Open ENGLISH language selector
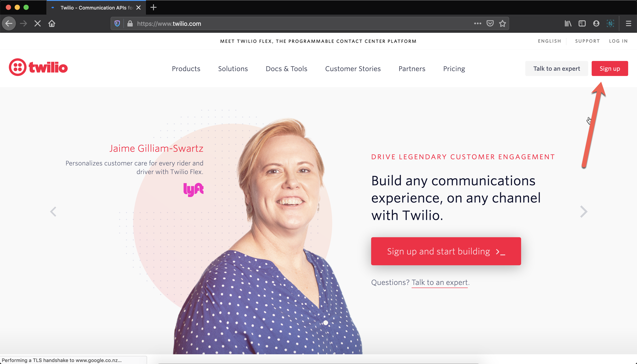The height and width of the screenshot is (364, 637). 549,41
